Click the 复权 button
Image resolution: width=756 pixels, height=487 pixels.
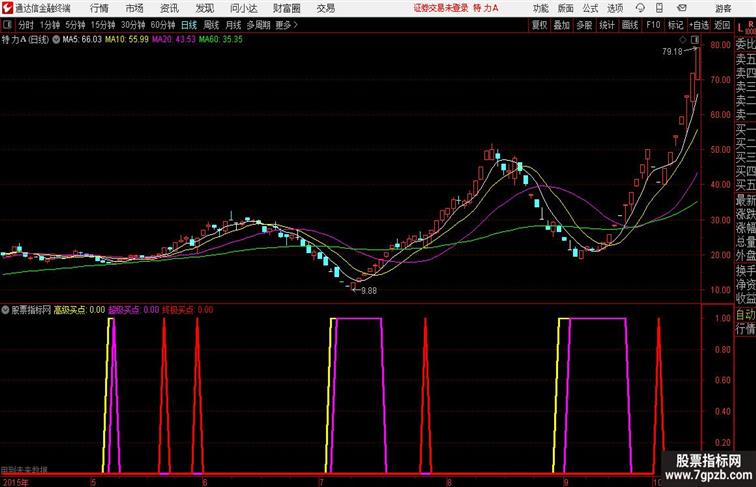tap(539, 25)
